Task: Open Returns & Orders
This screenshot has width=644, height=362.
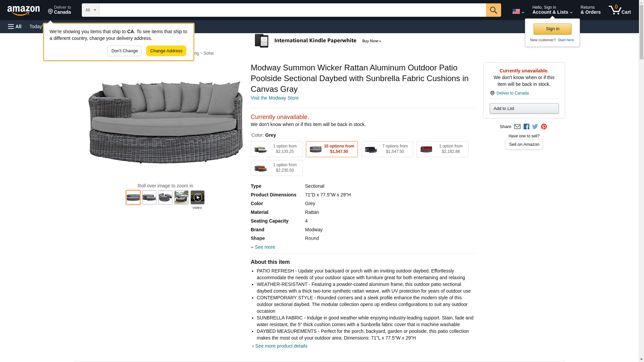Action: (x=590, y=10)
